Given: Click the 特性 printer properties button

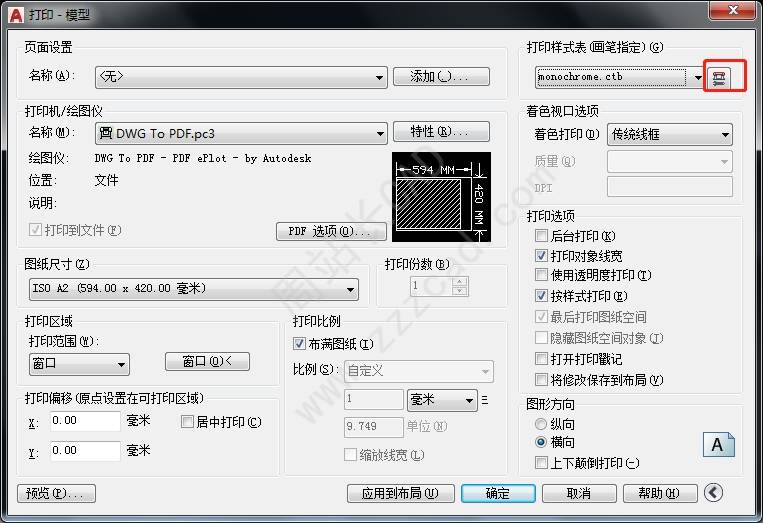Looking at the screenshot, I should click(441, 131).
